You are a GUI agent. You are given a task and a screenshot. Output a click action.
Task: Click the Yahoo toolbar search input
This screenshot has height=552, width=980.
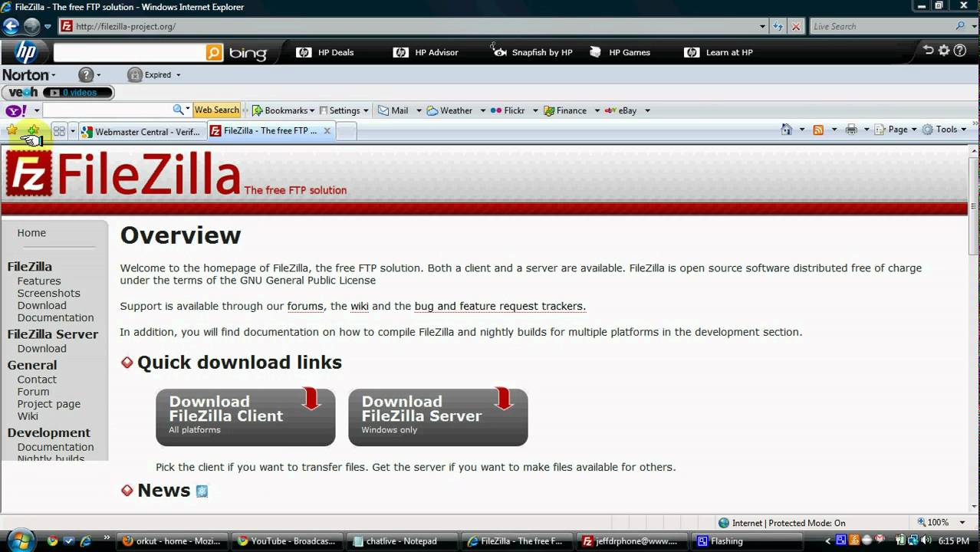107,110
